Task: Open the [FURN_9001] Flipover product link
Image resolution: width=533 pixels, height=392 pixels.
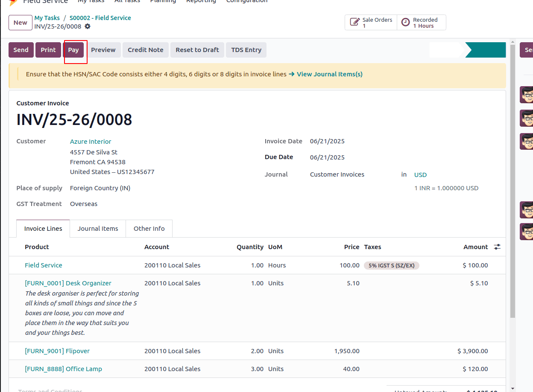Action: point(57,351)
